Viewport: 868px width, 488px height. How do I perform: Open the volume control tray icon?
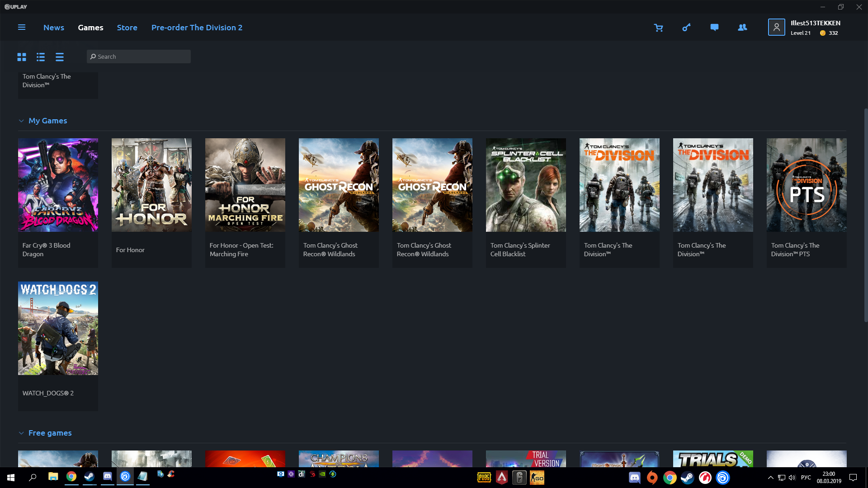coord(792,478)
